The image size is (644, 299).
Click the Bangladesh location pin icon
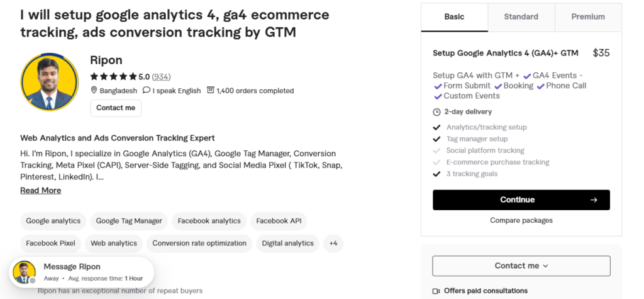coord(94,90)
